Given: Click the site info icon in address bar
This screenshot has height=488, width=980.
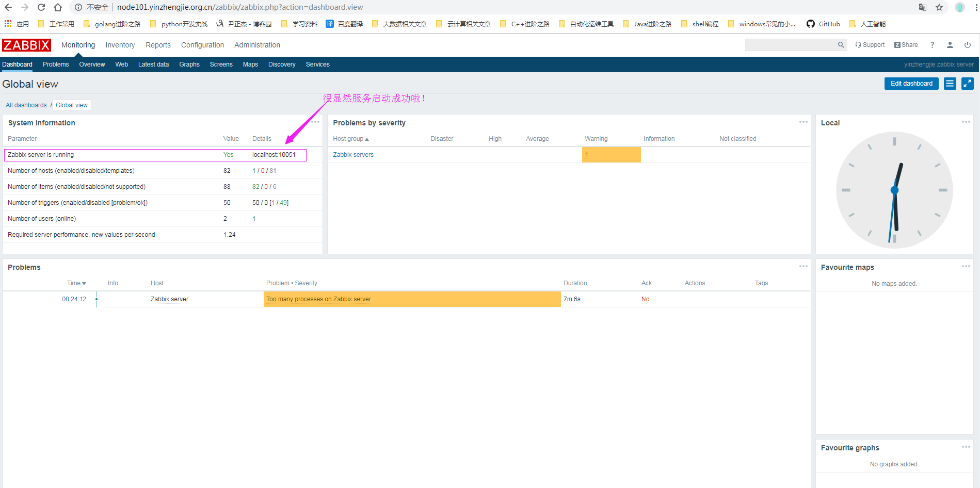Looking at the screenshot, I should (78, 7).
